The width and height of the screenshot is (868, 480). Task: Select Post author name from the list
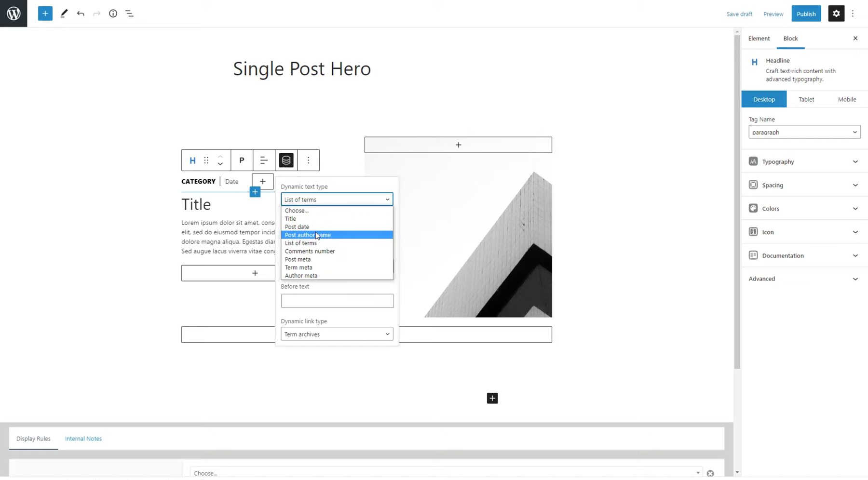coord(308,235)
